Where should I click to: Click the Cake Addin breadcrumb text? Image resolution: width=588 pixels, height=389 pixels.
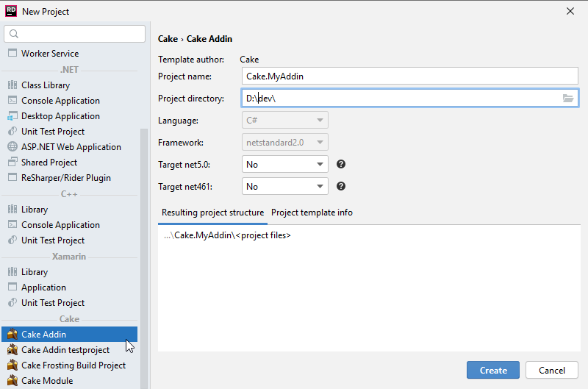[x=209, y=39]
